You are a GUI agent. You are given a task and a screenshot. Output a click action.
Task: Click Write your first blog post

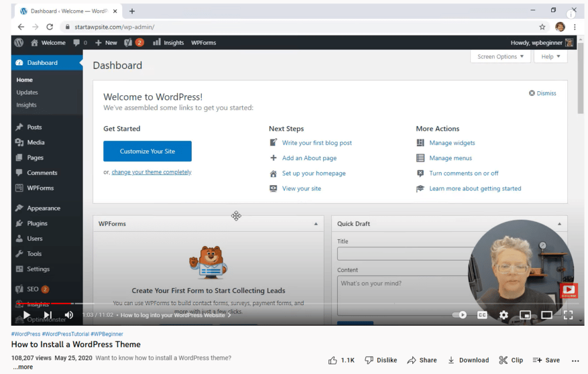[317, 143]
